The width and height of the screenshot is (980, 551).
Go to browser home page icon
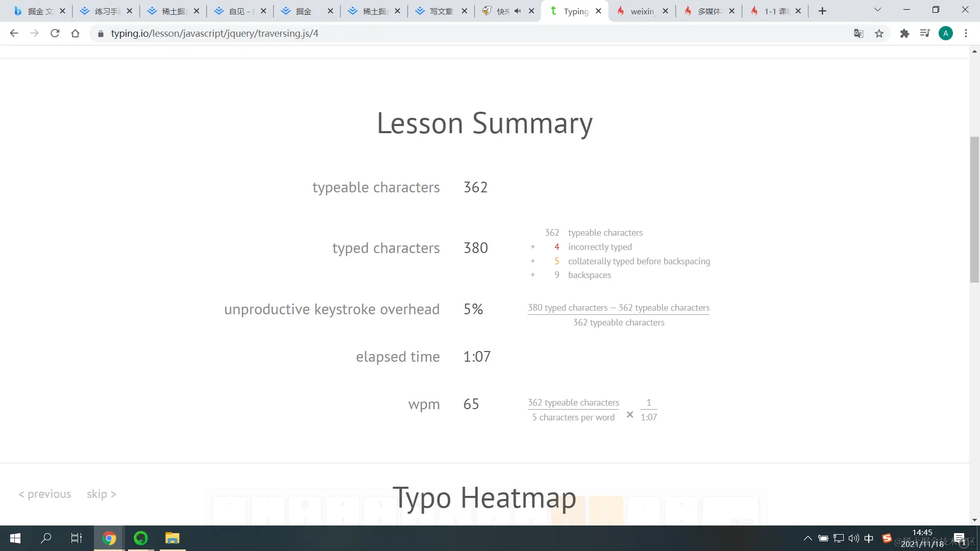coord(76,33)
